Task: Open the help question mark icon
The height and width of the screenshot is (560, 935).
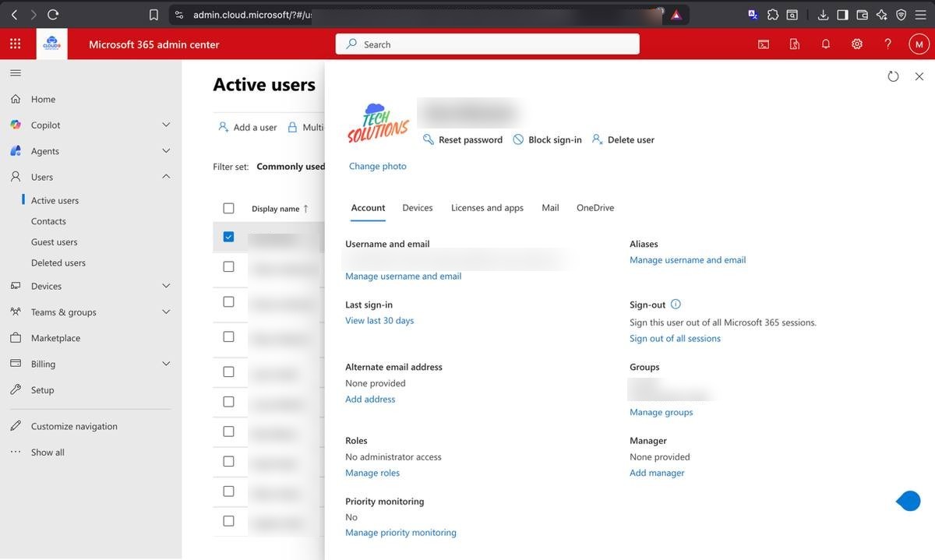Action: (887, 44)
